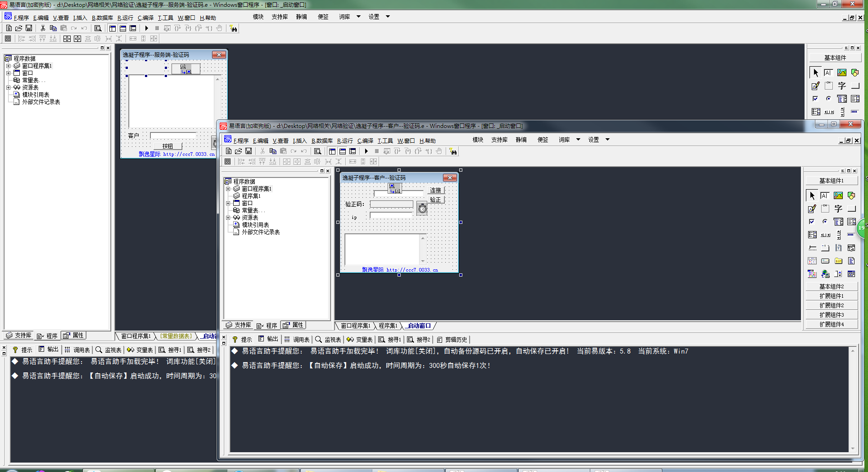Click the output panel scrollbar down arrow
The image size is (868, 472).
[852, 449]
